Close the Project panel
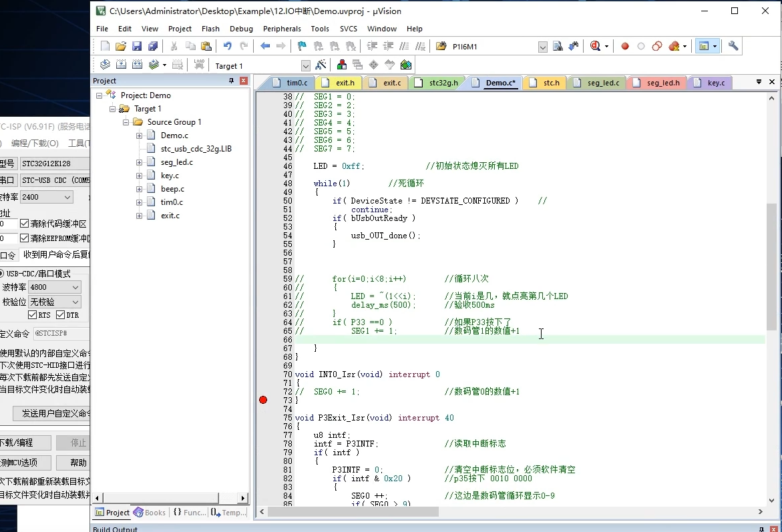The height and width of the screenshot is (532, 782). click(243, 81)
